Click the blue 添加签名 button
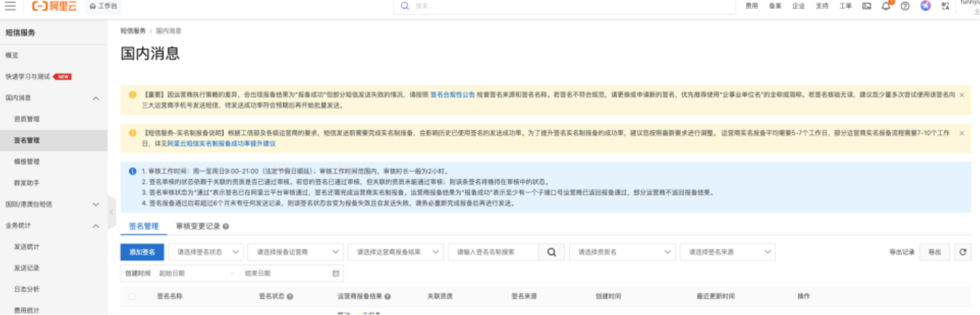This screenshot has width=980, height=315. (x=142, y=252)
